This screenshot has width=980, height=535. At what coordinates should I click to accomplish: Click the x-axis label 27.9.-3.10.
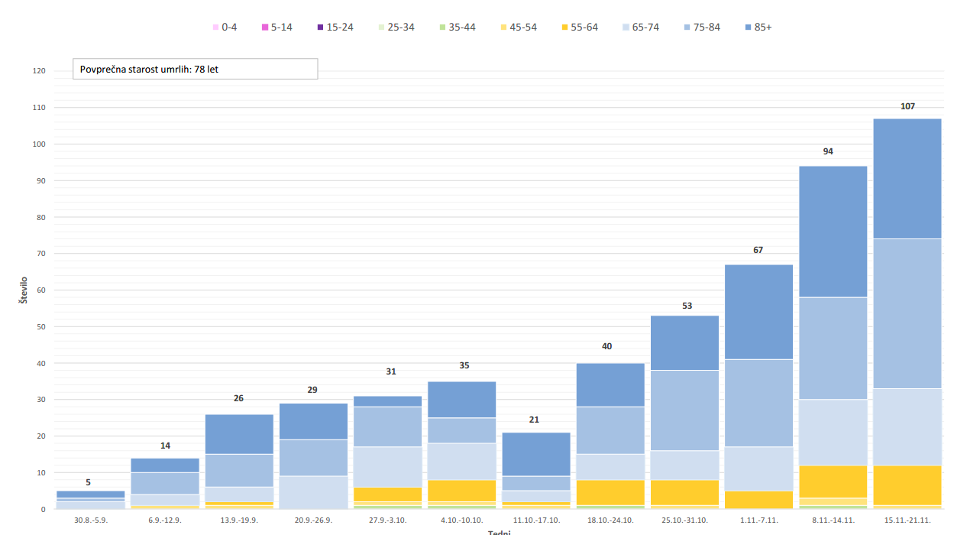pos(387,520)
